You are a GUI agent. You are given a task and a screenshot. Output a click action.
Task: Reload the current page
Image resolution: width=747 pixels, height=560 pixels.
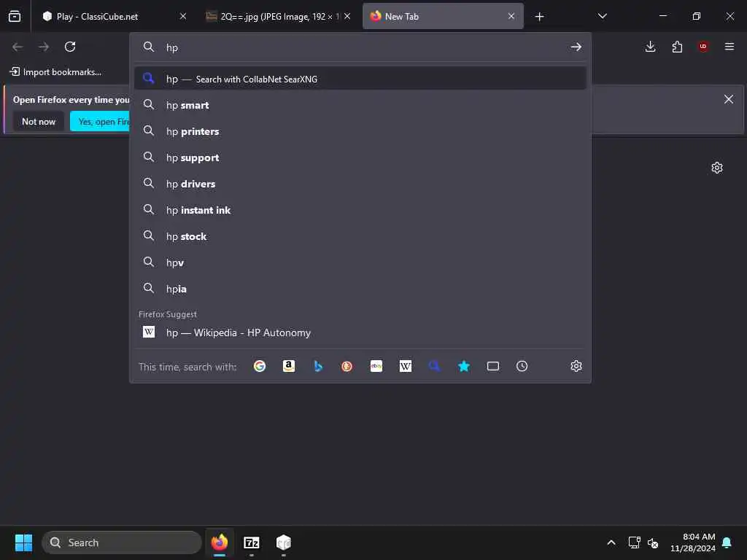point(70,47)
